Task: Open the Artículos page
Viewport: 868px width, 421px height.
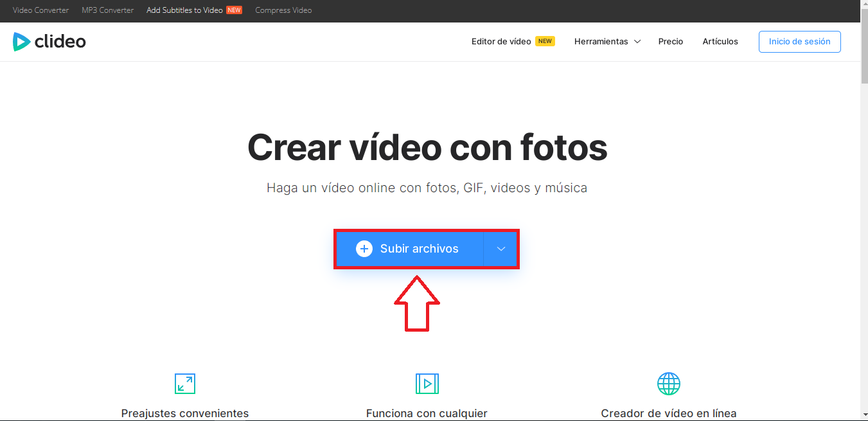Action: coord(720,41)
